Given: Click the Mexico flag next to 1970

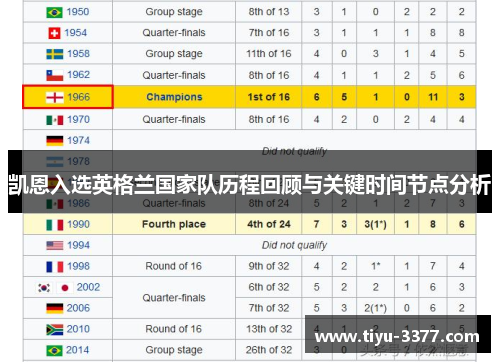Looking at the screenshot, I should 55,120.
